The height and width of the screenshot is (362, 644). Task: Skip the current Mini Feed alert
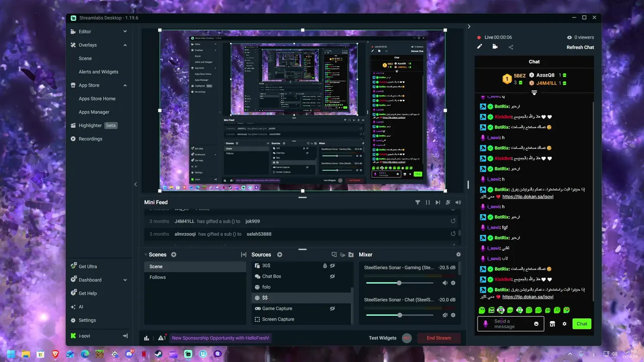pyautogui.click(x=438, y=202)
